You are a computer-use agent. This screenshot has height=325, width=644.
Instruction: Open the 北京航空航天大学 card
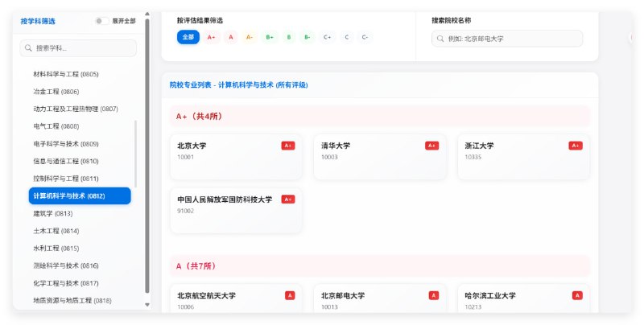(236, 298)
